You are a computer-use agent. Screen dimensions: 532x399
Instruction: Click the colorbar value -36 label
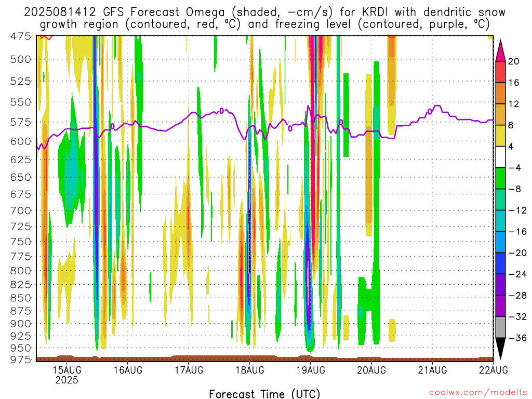[x=518, y=338]
